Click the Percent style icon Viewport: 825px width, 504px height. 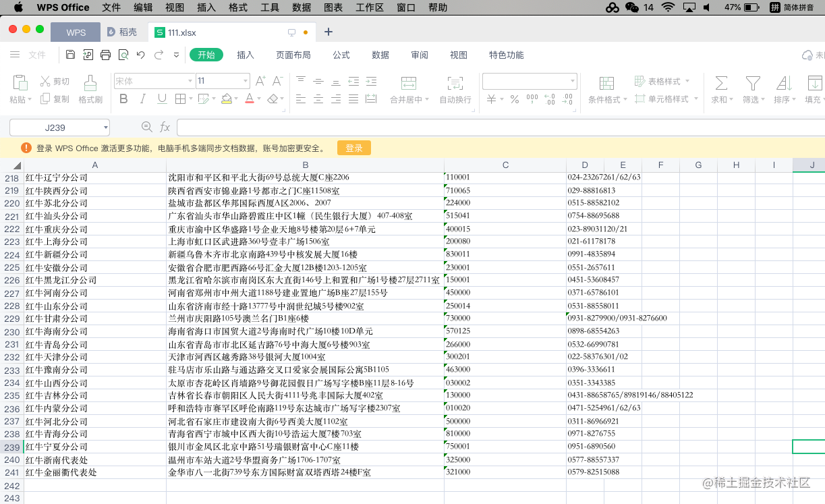tap(514, 99)
